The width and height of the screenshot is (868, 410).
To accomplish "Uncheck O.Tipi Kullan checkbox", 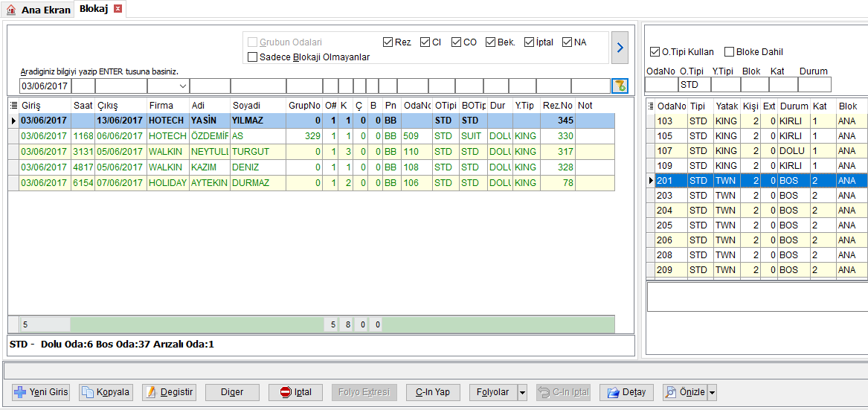I will pyautogui.click(x=655, y=52).
